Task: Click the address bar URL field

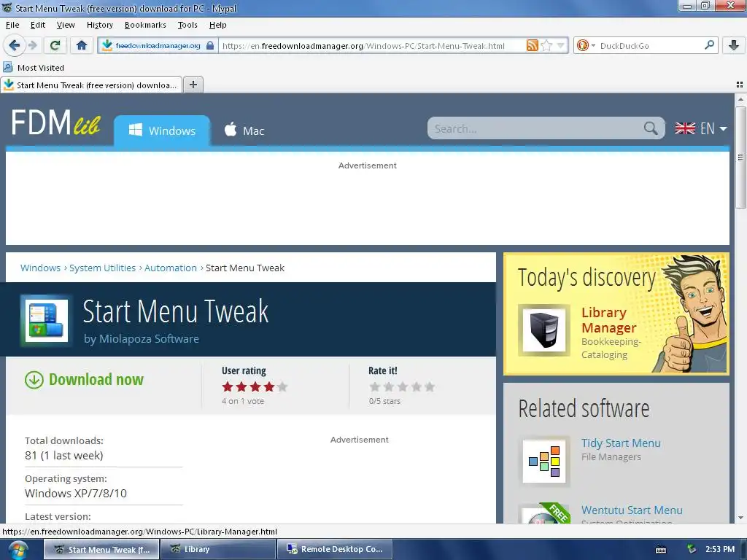Action: coord(371,46)
